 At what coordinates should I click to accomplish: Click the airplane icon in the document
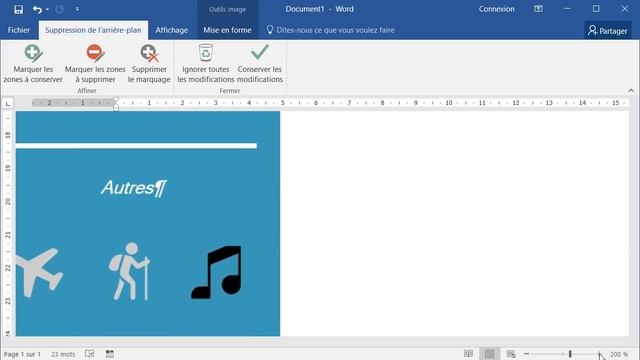pyautogui.click(x=39, y=272)
